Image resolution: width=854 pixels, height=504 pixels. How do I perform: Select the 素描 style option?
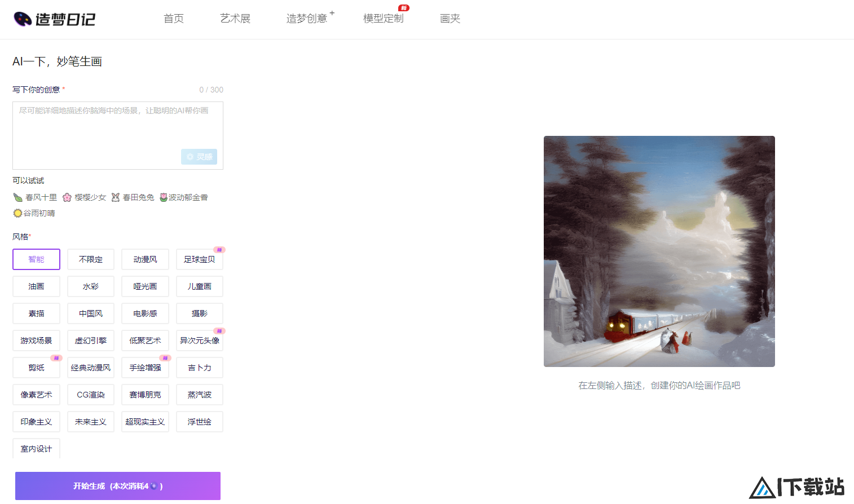pyautogui.click(x=36, y=313)
